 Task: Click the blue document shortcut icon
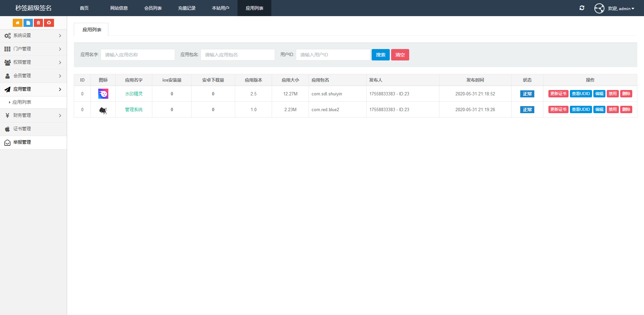point(28,23)
